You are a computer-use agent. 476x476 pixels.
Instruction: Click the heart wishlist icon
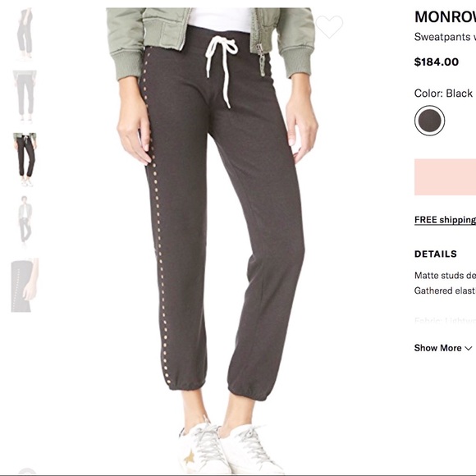click(x=329, y=27)
